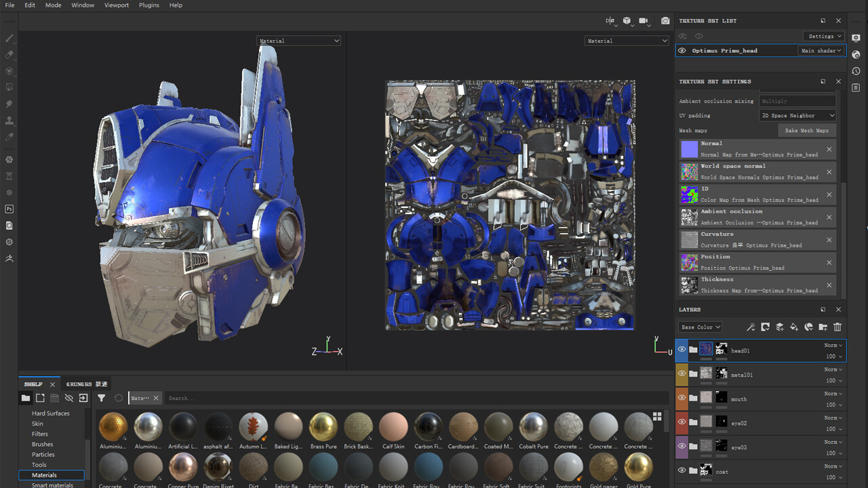Open the camera screenshot icon above viewport
The height and width of the screenshot is (488, 868).
[x=665, y=21]
